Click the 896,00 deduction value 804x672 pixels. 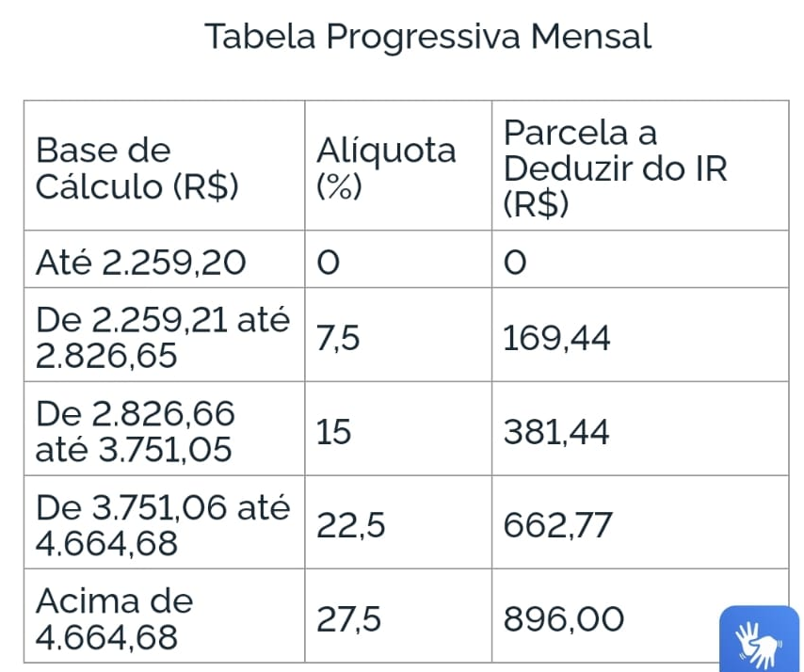click(x=564, y=619)
